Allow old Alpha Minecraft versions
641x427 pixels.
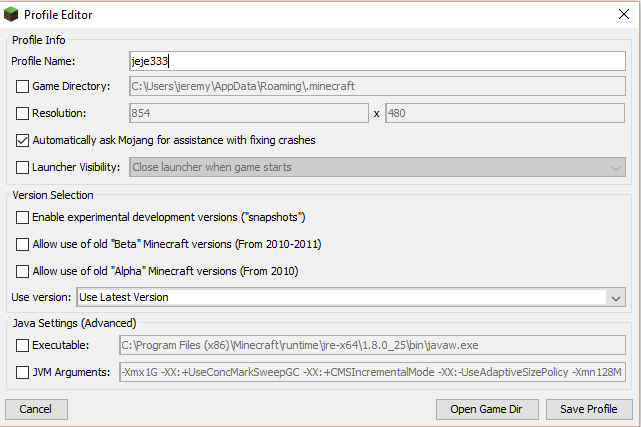[x=22, y=271]
